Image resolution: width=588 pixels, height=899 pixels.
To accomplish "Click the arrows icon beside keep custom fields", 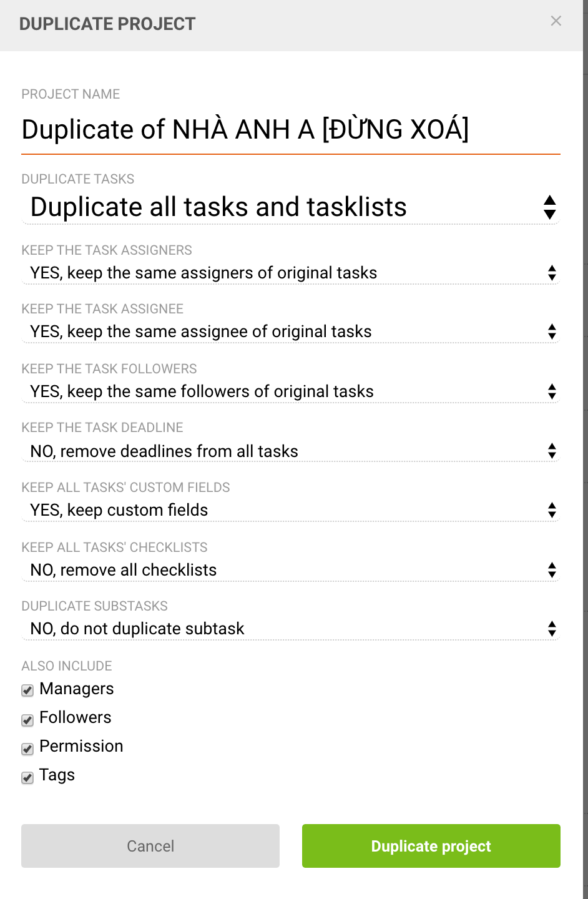I will click(x=552, y=510).
